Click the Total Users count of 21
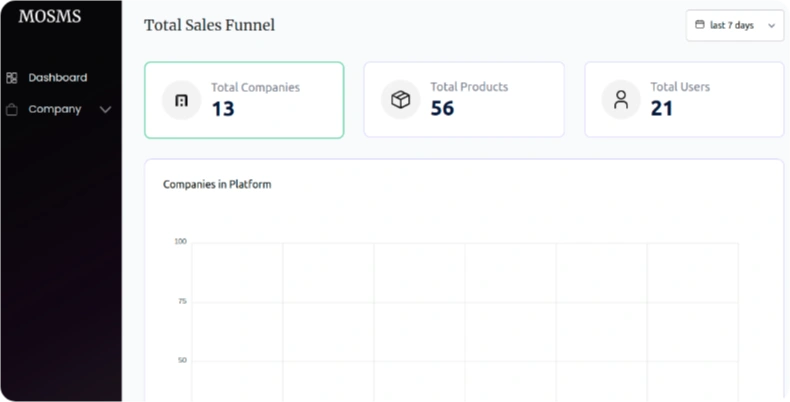 (x=662, y=109)
